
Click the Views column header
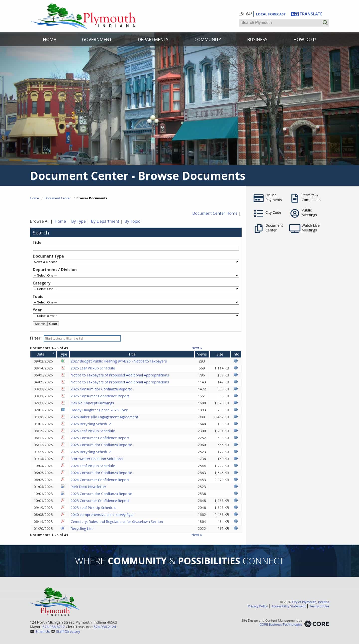point(202,354)
